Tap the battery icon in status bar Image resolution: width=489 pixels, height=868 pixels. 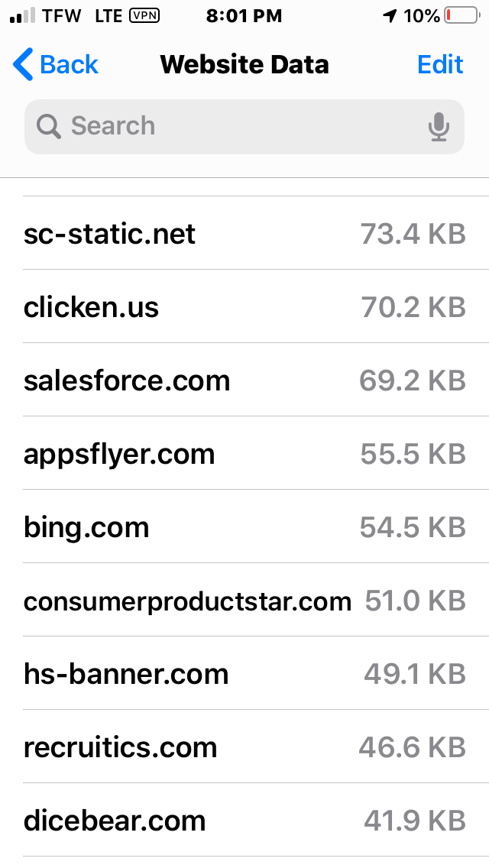pos(462,15)
